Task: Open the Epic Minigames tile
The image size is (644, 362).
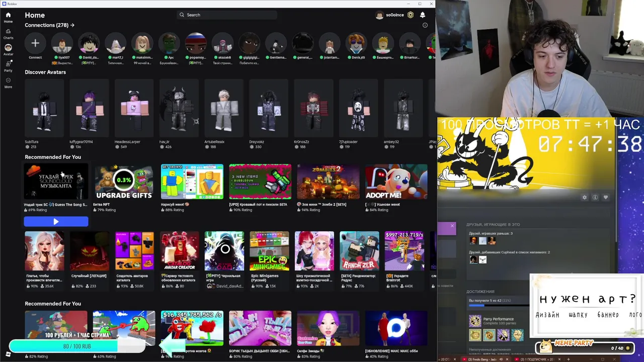Action: pos(269,251)
